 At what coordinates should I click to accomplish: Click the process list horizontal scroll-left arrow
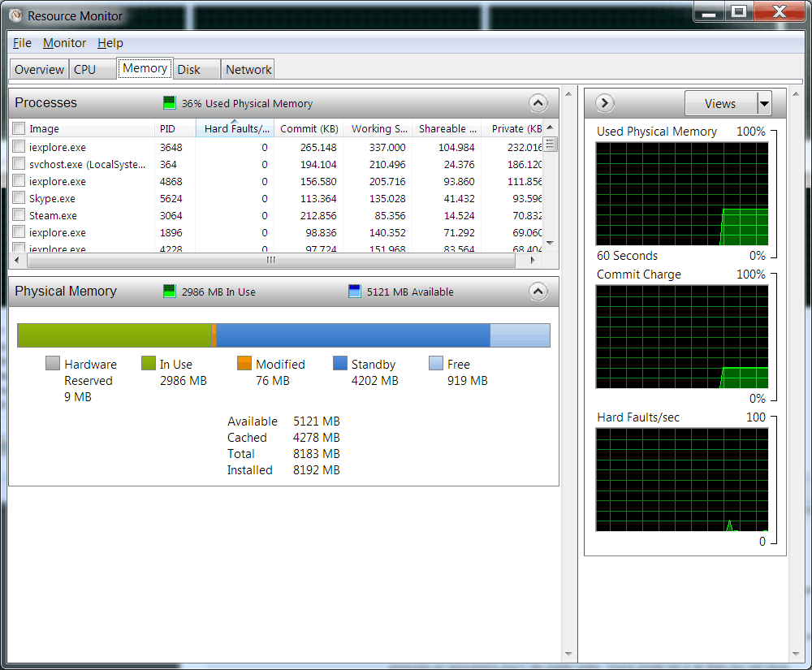pyautogui.click(x=17, y=261)
